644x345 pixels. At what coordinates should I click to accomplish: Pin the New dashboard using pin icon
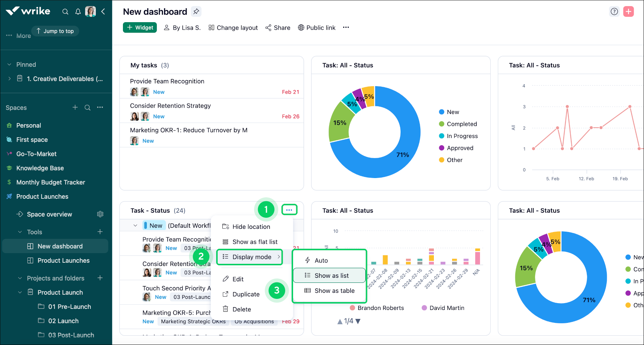(196, 11)
